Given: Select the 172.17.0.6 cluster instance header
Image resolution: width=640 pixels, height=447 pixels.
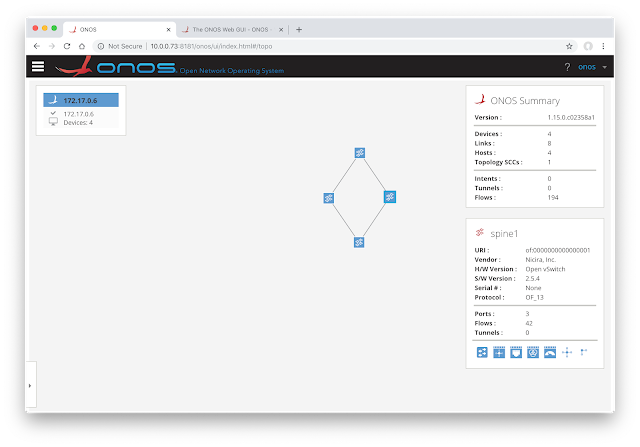Looking at the screenshot, I should coord(81,100).
